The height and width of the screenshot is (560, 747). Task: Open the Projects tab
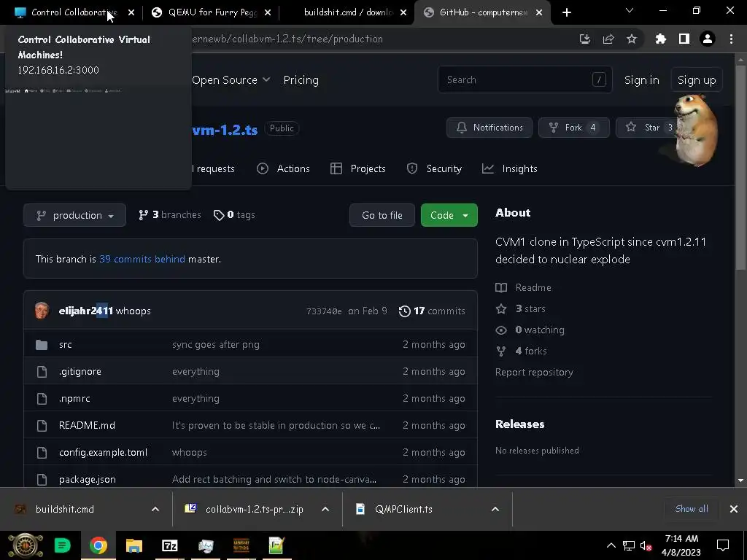pyautogui.click(x=358, y=168)
